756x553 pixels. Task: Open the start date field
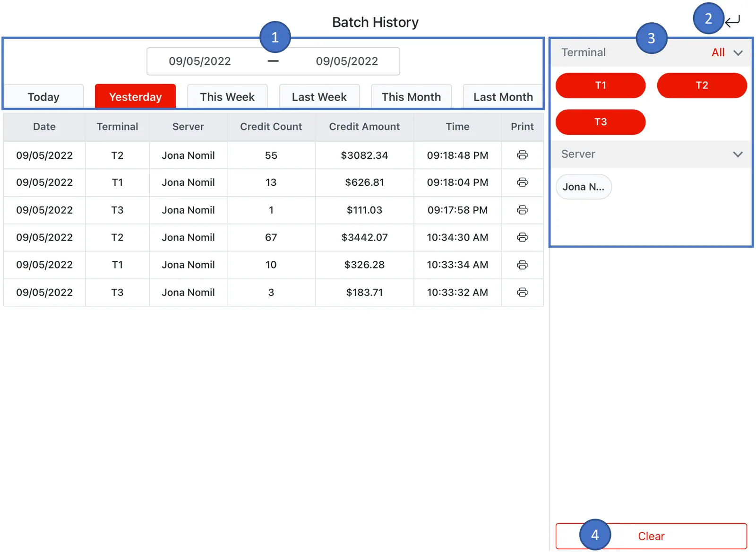click(x=200, y=61)
